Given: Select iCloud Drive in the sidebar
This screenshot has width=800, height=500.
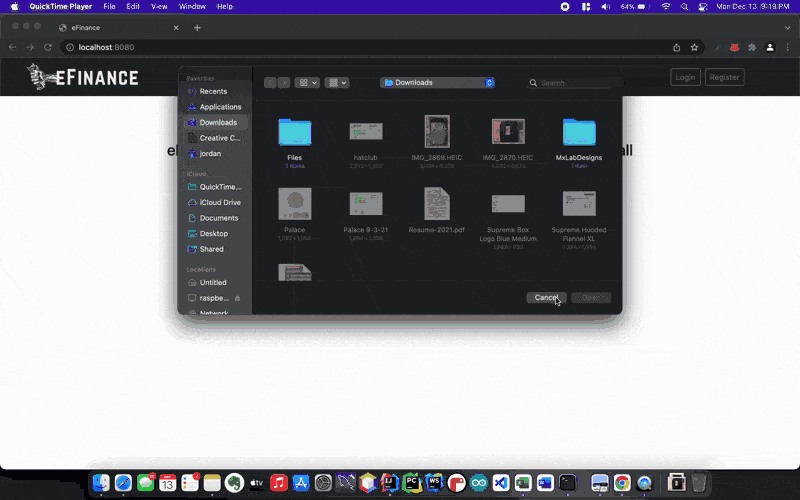Looking at the screenshot, I should coord(220,202).
